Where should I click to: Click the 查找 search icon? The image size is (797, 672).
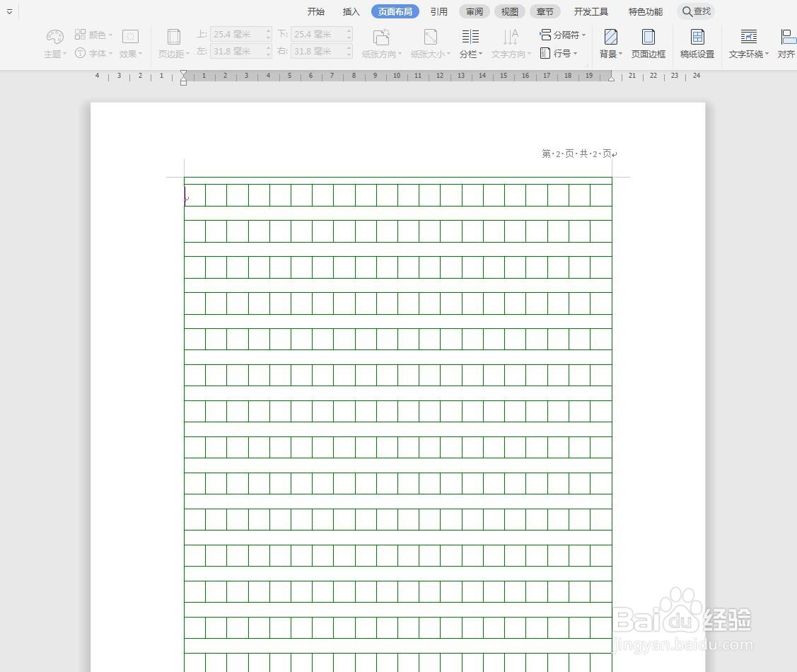click(x=697, y=11)
